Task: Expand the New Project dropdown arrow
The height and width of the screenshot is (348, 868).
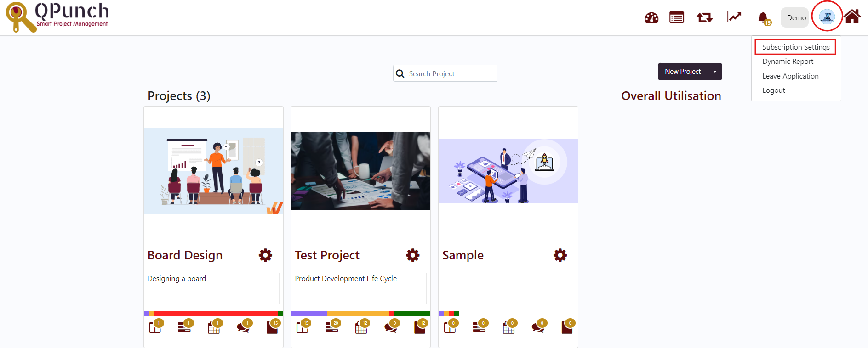Action: point(714,72)
